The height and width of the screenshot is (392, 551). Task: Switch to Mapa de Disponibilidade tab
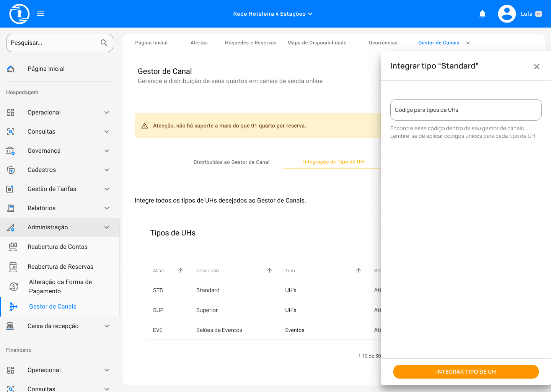click(317, 43)
